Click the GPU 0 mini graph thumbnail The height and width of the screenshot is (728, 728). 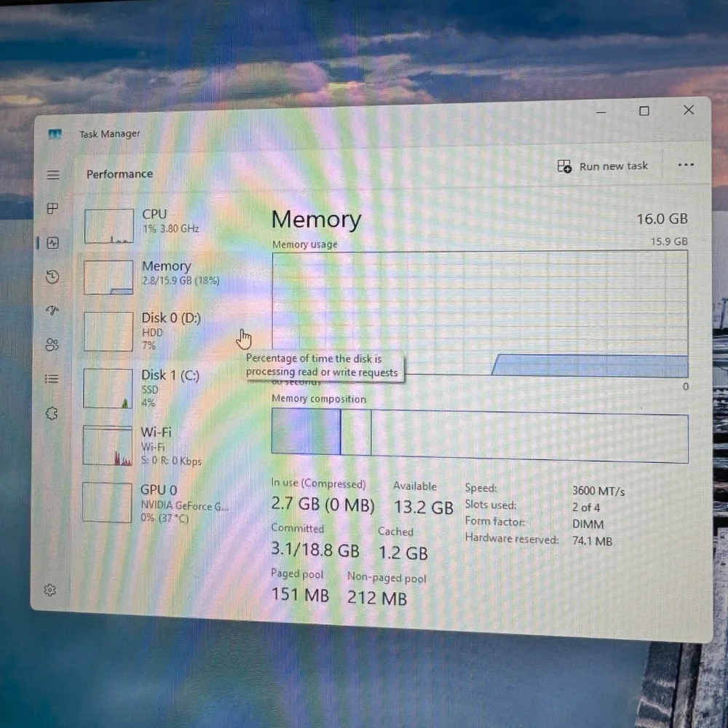(x=107, y=502)
